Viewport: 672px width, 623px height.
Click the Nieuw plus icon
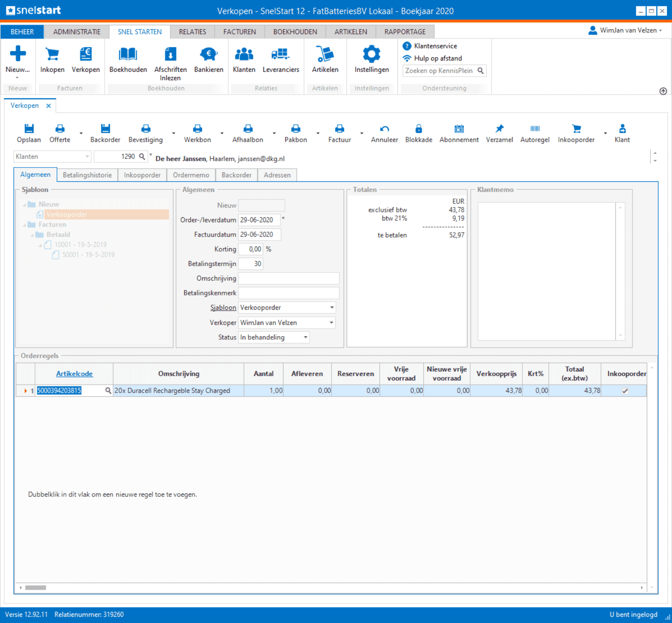pyautogui.click(x=18, y=53)
